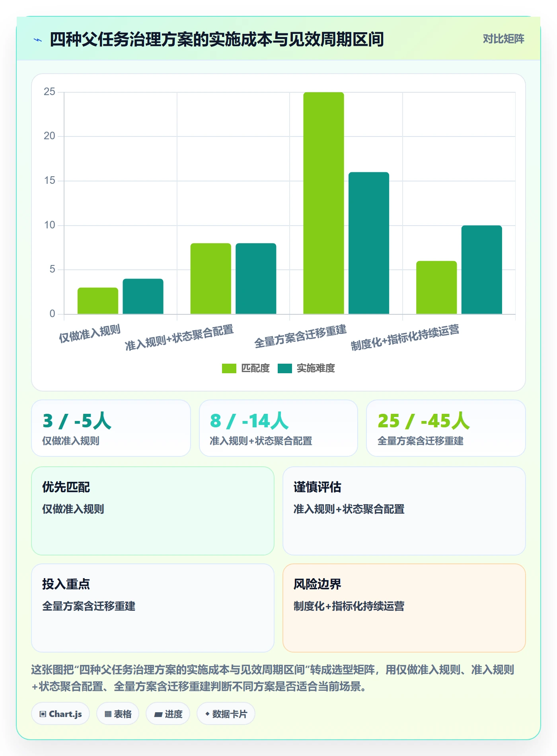Click the chart title 四种父任务治理方案的实施成本与见效周期区间
This screenshot has height=756, width=557.
pos(217,39)
